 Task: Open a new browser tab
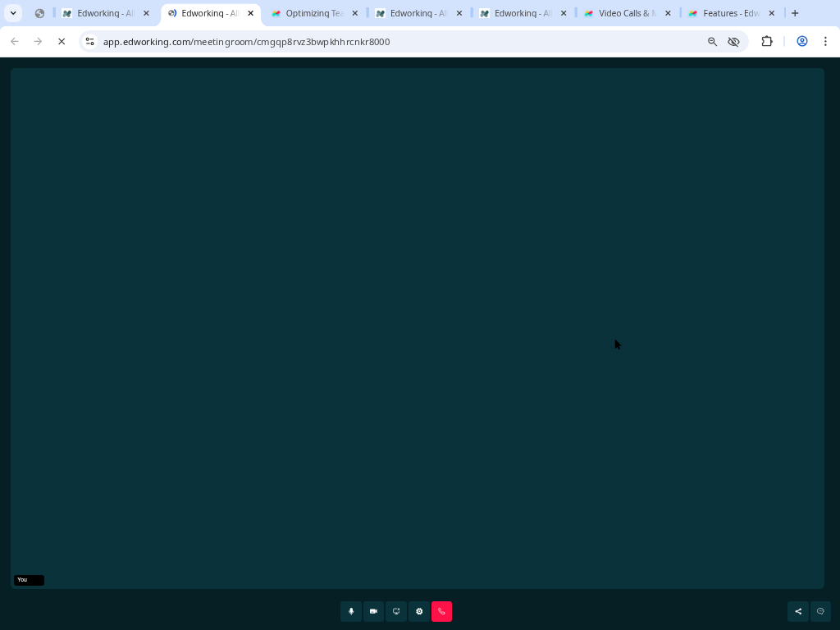(x=795, y=13)
